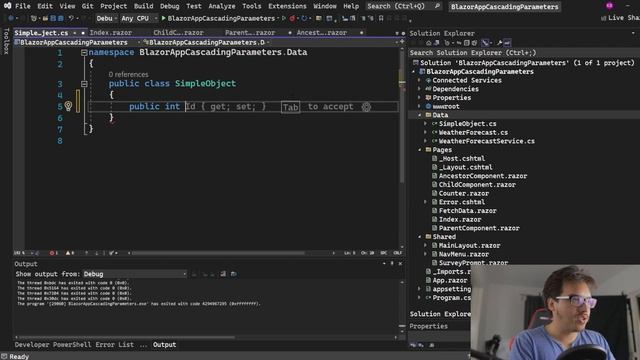Open the BlazorAppCascadingParameters.D type navigation dropdown
Viewport: 640px width, 360px height.
point(207,42)
